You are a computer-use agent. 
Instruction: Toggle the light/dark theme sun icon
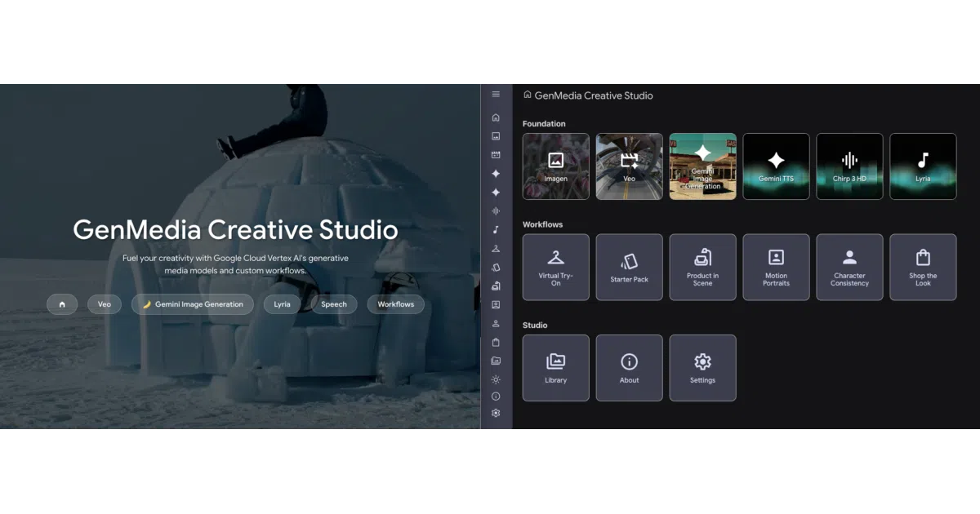(496, 379)
